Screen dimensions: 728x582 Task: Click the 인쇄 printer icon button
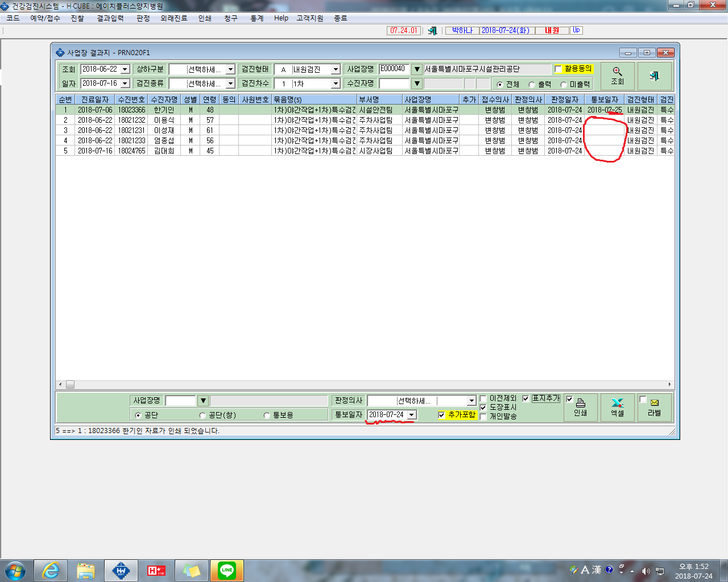point(581,408)
